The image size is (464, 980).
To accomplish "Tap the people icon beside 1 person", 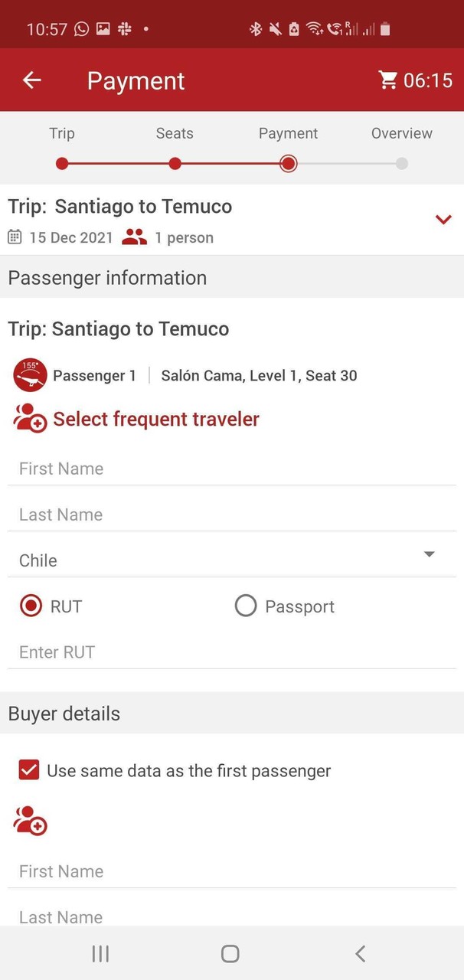I will pos(134,237).
